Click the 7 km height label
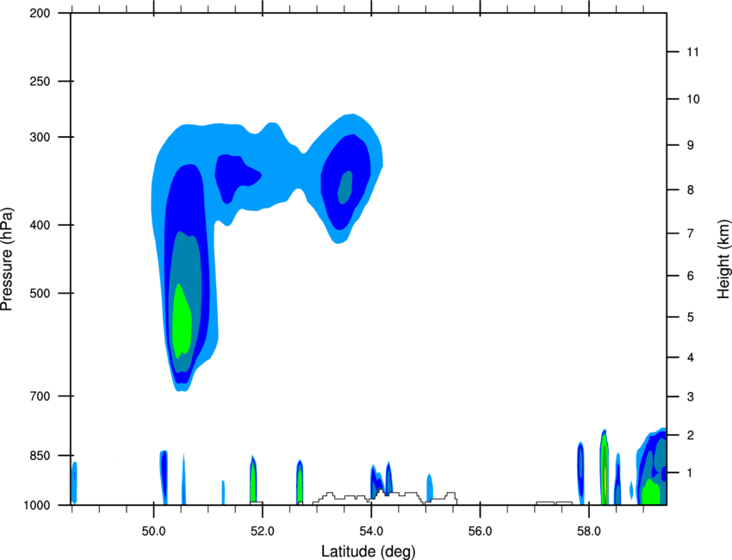The height and width of the screenshot is (560, 732). [691, 233]
